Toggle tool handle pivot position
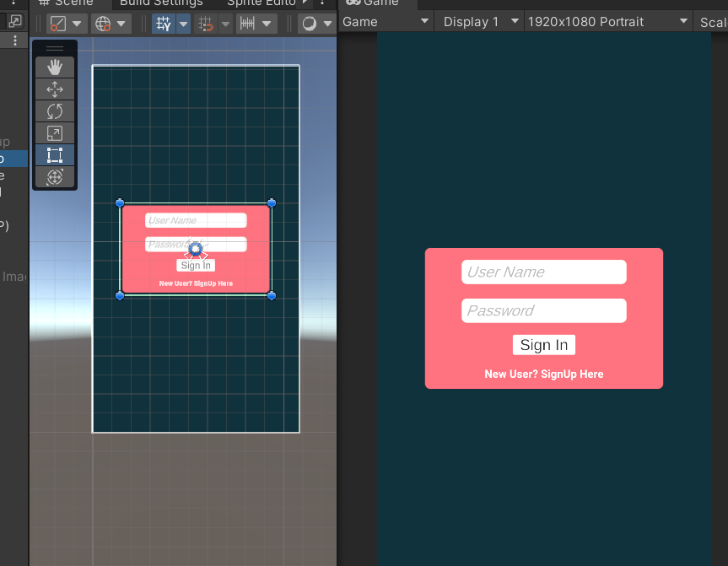The width and height of the screenshot is (728, 566). (x=58, y=24)
